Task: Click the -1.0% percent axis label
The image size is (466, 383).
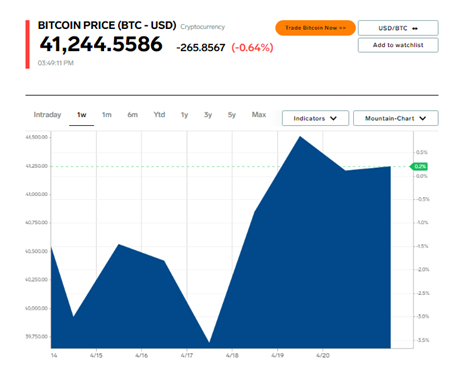Action: click(423, 222)
